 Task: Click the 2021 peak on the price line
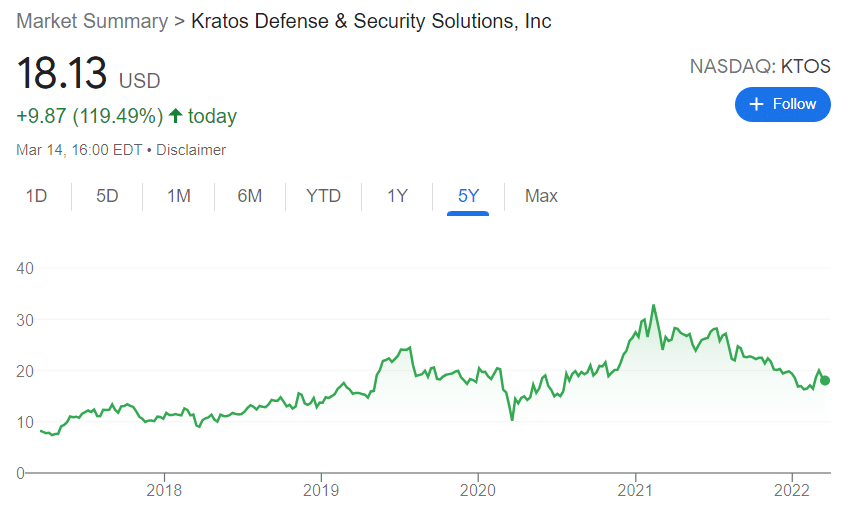[x=654, y=306]
